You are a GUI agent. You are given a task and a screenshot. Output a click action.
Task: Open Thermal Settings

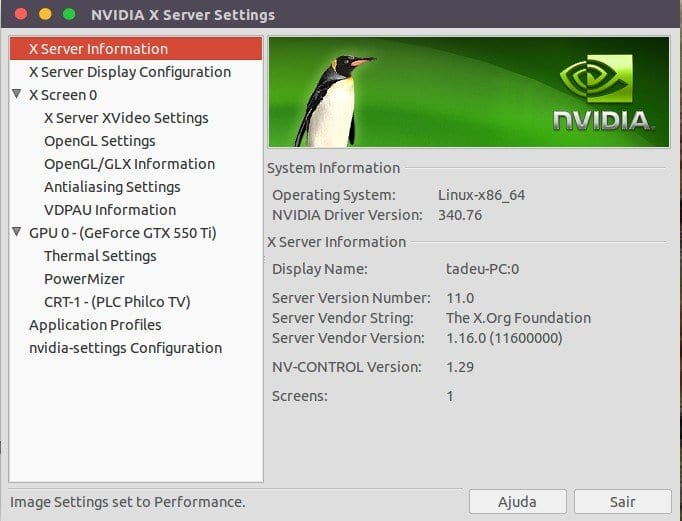point(100,256)
